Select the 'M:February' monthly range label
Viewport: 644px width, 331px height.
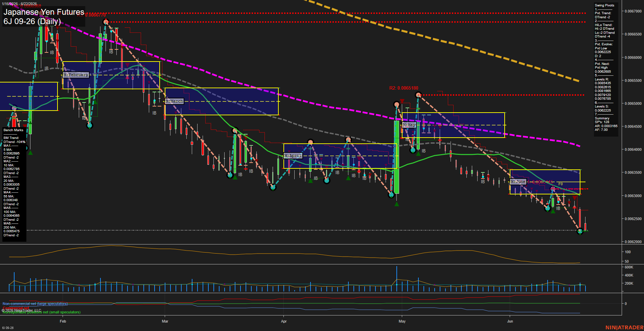[76, 75]
